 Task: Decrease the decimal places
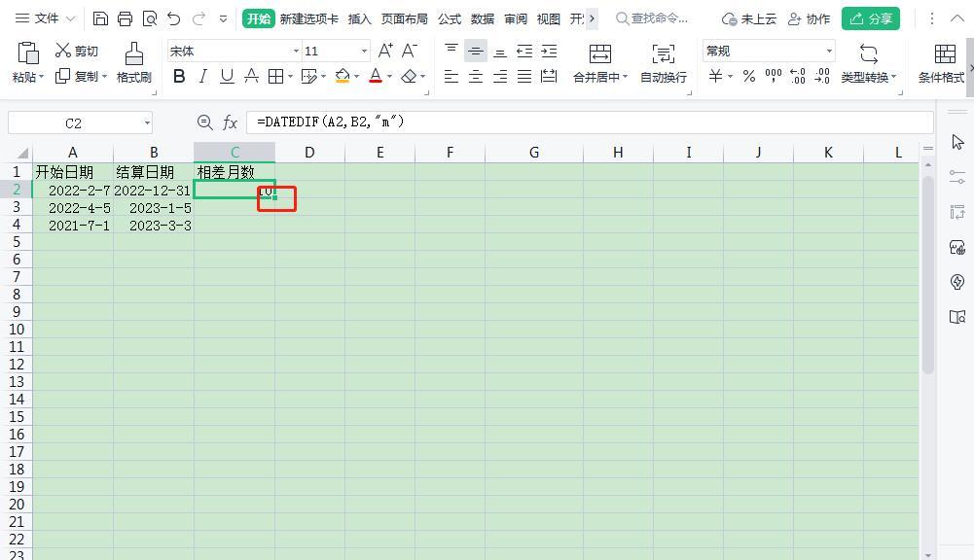pyautogui.click(x=822, y=77)
